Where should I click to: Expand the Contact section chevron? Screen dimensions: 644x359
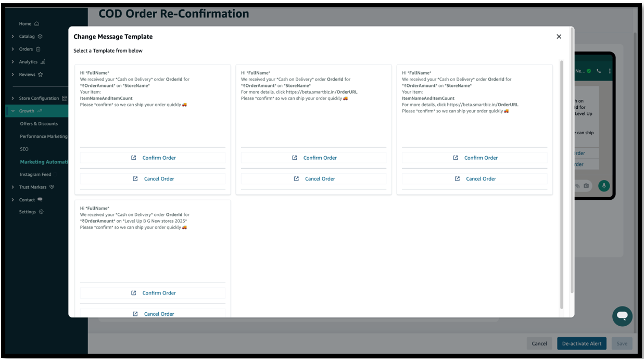[13, 200]
